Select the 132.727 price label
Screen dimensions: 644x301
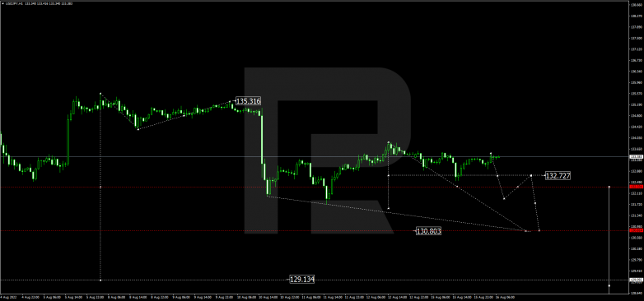(x=558, y=175)
